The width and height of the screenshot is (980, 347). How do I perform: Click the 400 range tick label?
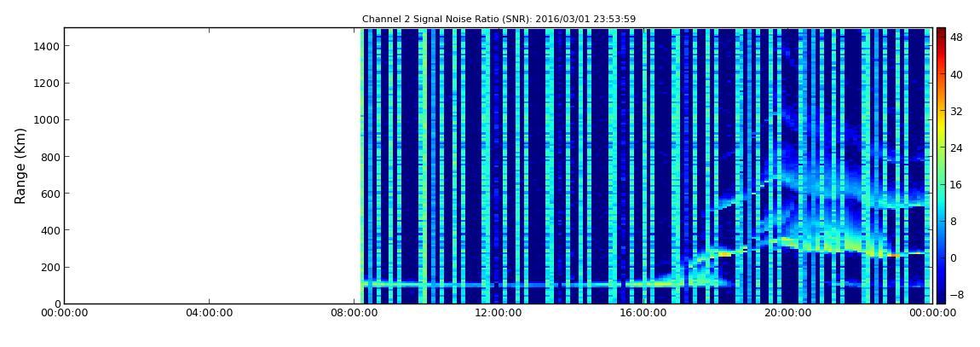click(50, 231)
